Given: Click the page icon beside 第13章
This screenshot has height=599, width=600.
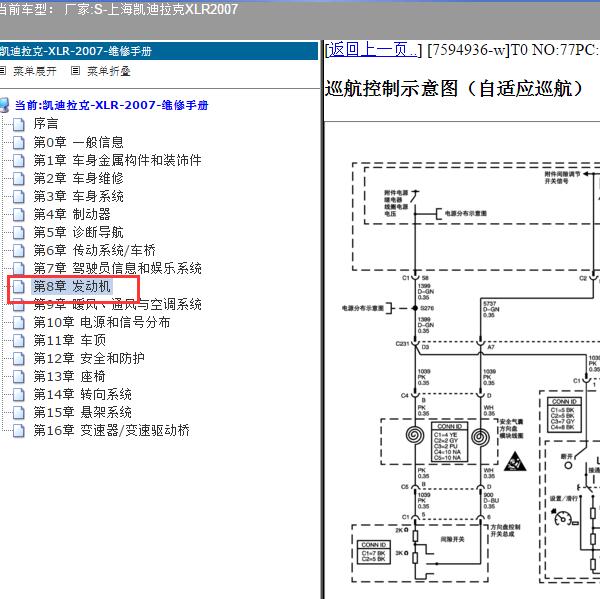Looking at the screenshot, I should tap(18, 377).
